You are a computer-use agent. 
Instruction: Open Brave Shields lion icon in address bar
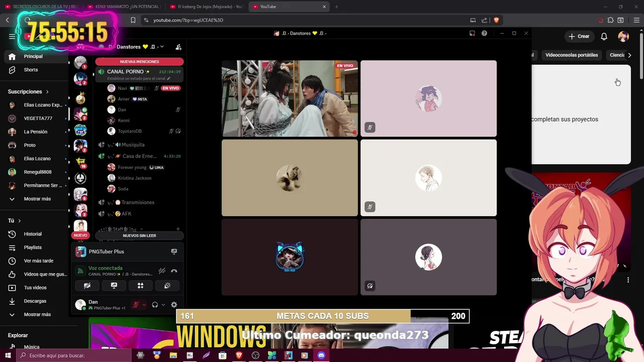tap(497, 20)
